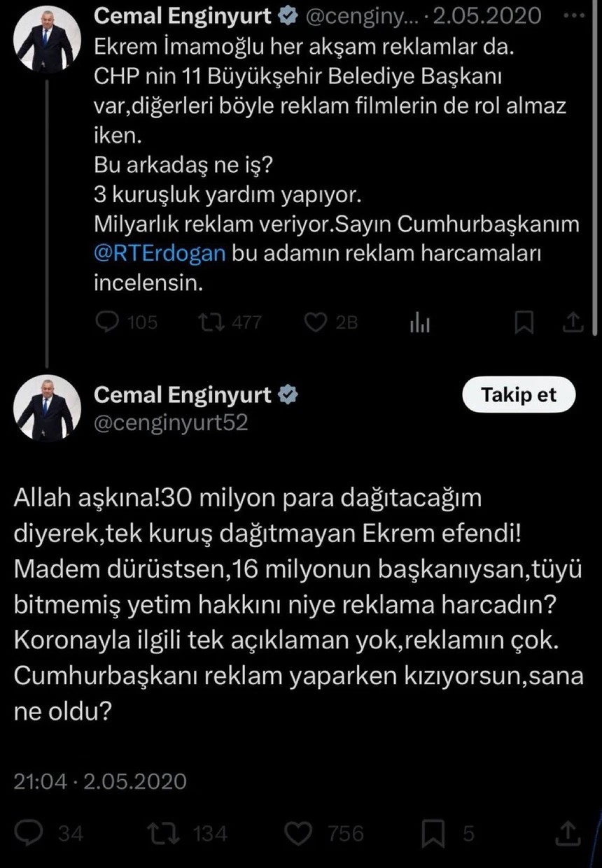Open the Cemal Enginyurt name on main tweet
Image resolution: width=602 pixels, height=868 pixels.
point(182,395)
